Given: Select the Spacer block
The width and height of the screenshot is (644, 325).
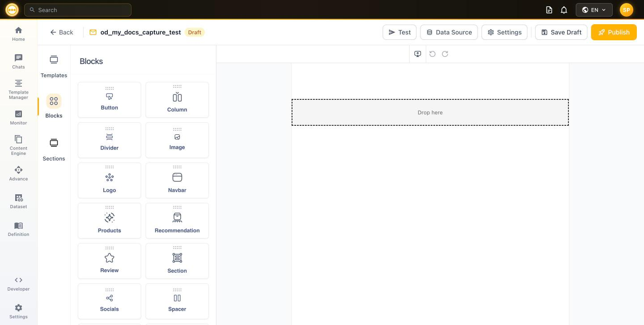Looking at the screenshot, I should pos(177,301).
